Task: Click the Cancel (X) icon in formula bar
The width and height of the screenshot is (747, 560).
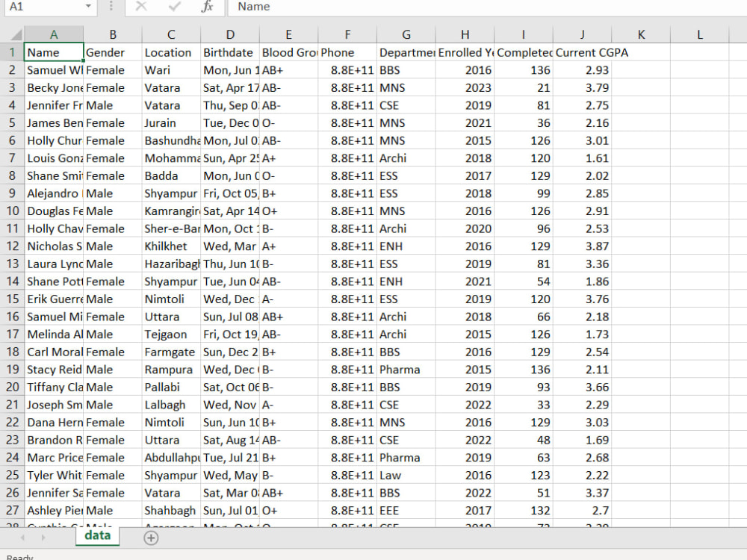Action: click(x=141, y=7)
